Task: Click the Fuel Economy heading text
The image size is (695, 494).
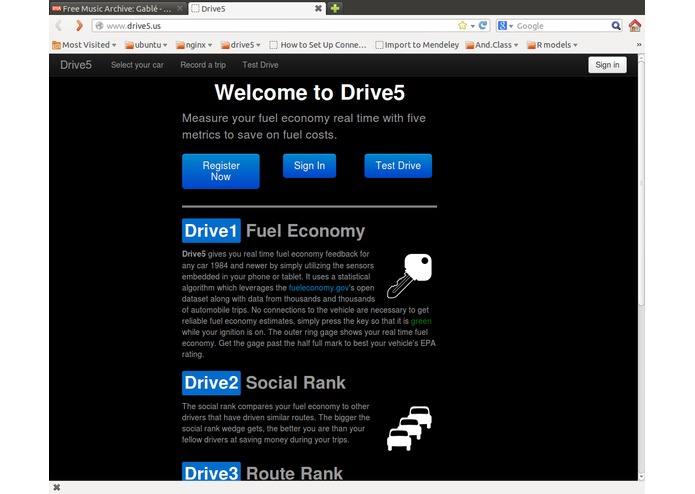Action: click(x=305, y=230)
